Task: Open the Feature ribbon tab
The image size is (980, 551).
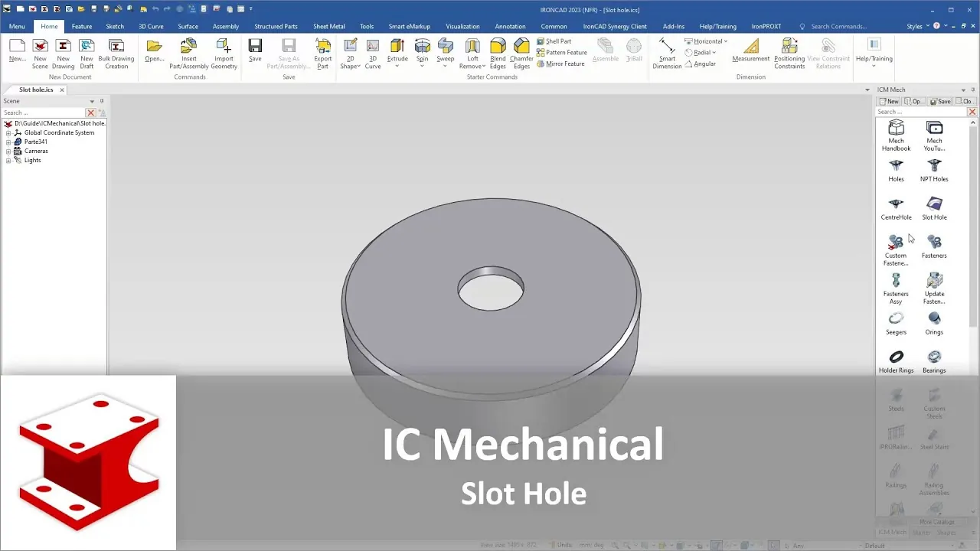Action: (x=82, y=26)
